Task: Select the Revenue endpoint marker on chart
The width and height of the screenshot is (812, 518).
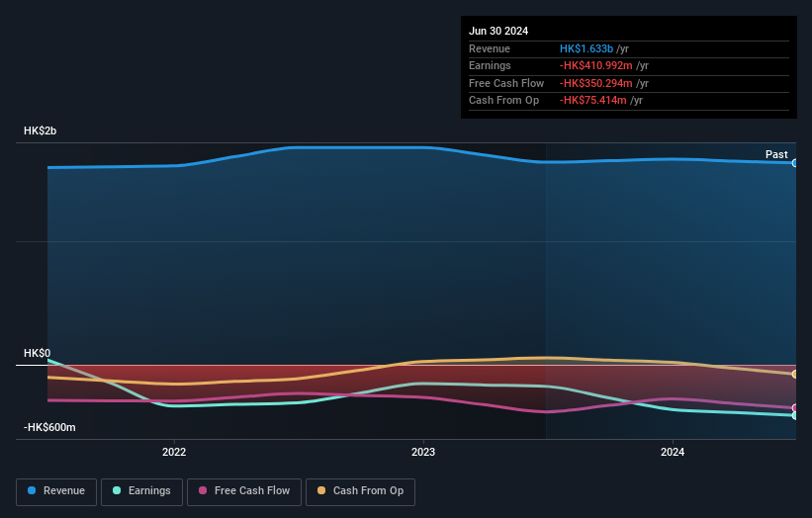Action: pyautogui.click(x=795, y=163)
